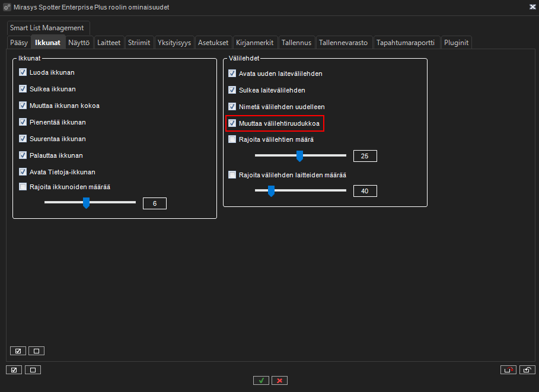Go to the Tapahtumaraportti tab
Image resolution: width=539 pixels, height=392 pixels.
tap(406, 43)
